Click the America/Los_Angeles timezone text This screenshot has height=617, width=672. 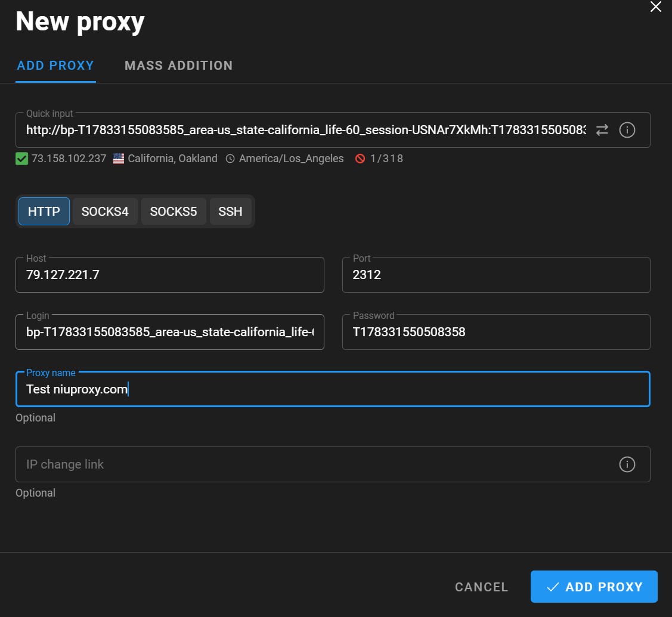click(x=291, y=159)
